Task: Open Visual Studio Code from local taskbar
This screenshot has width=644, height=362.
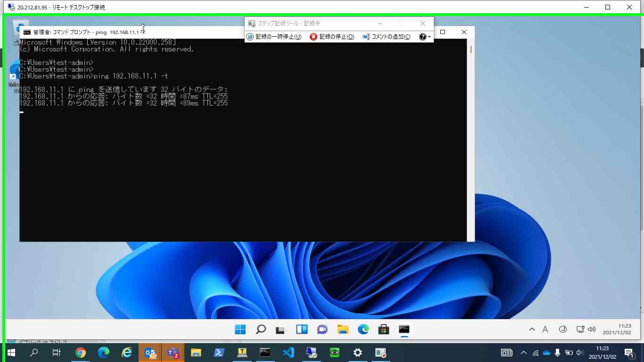Action: pyautogui.click(x=288, y=353)
